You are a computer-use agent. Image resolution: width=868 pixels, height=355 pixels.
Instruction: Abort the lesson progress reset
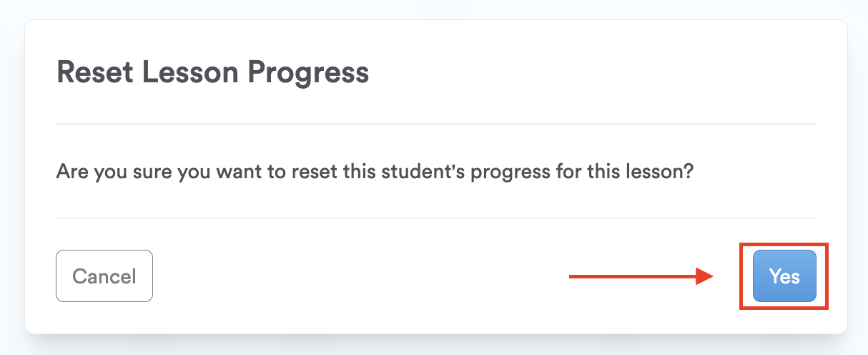(104, 276)
